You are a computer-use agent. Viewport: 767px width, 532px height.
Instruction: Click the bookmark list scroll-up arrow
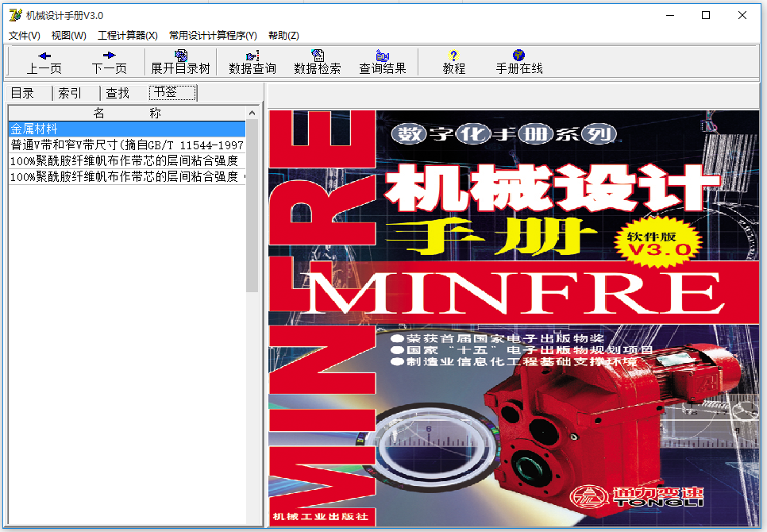point(252,113)
